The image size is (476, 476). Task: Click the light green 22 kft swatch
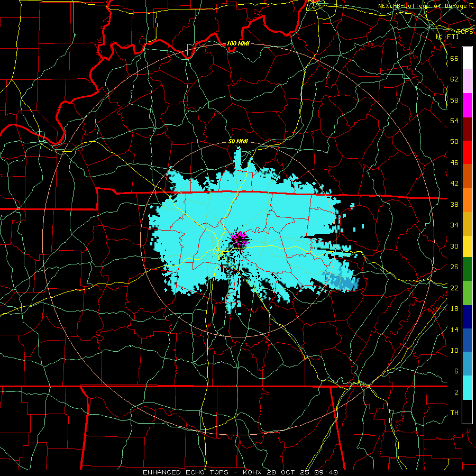pos(467,293)
